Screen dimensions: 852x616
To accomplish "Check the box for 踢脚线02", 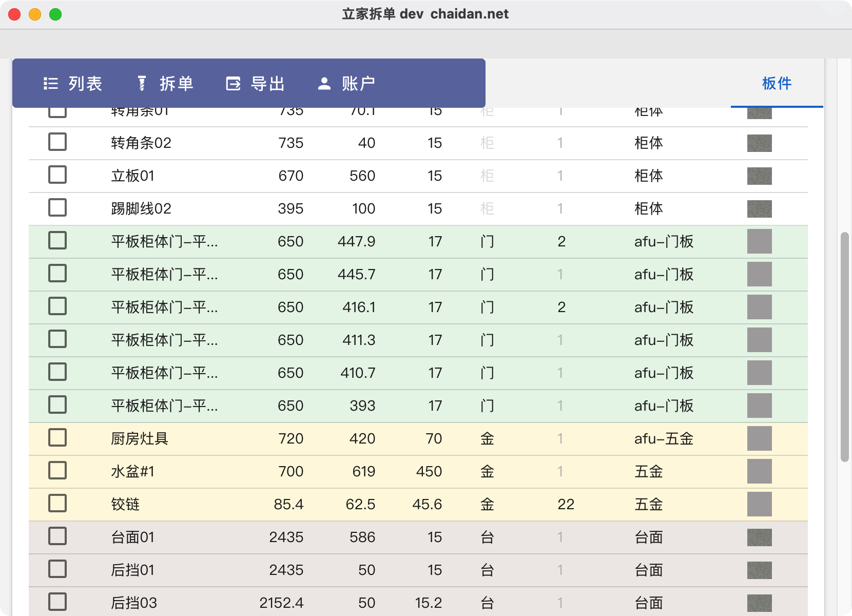I will click(x=57, y=208).
